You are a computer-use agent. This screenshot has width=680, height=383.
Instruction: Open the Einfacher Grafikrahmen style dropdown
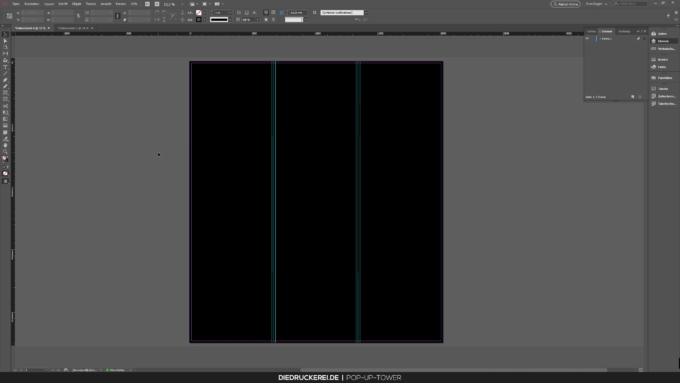(x=366, y=13)
